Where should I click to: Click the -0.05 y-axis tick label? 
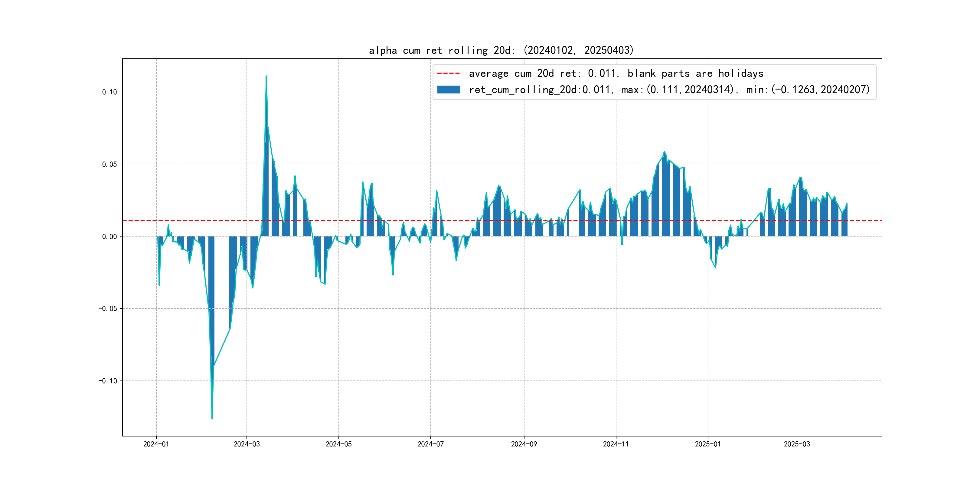108,309
